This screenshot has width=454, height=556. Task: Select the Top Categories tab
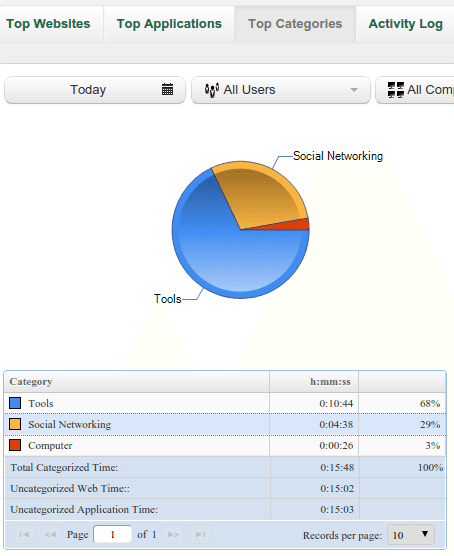click(295, 24)
